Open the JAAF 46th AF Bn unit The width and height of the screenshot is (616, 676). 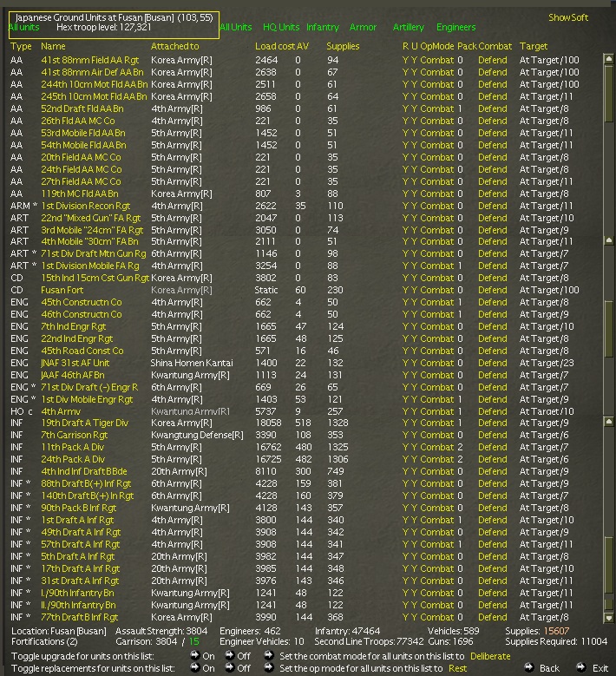(x=72, y=375)
